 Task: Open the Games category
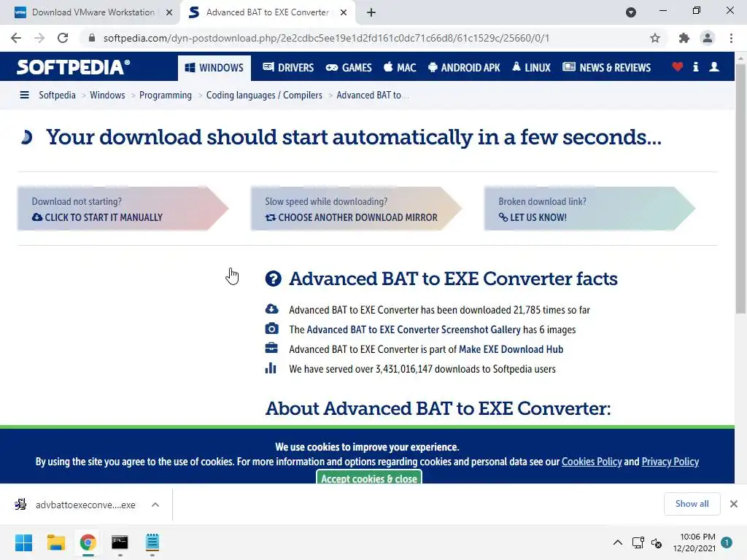click(x=349, y=68)
